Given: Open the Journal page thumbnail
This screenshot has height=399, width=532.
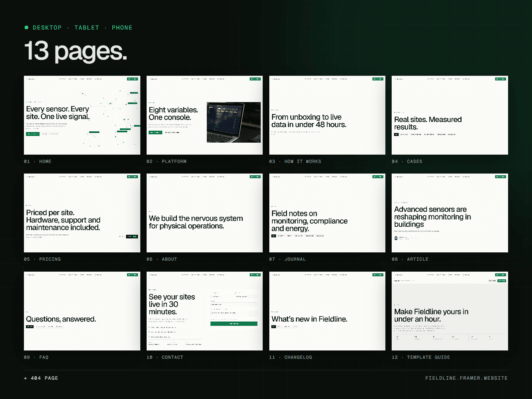Looking at the screenshot, I should (x=327, y=213).
